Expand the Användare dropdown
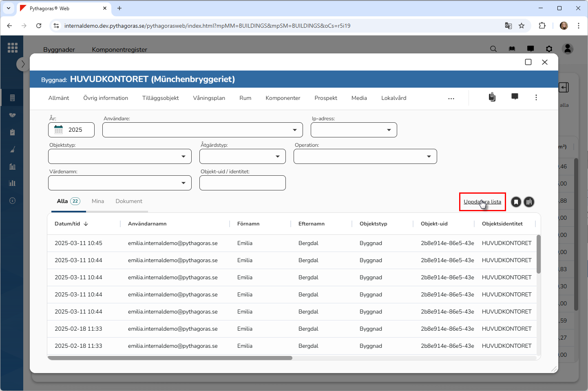This screenshot has height=391, width=588. (x=294, y=130)
